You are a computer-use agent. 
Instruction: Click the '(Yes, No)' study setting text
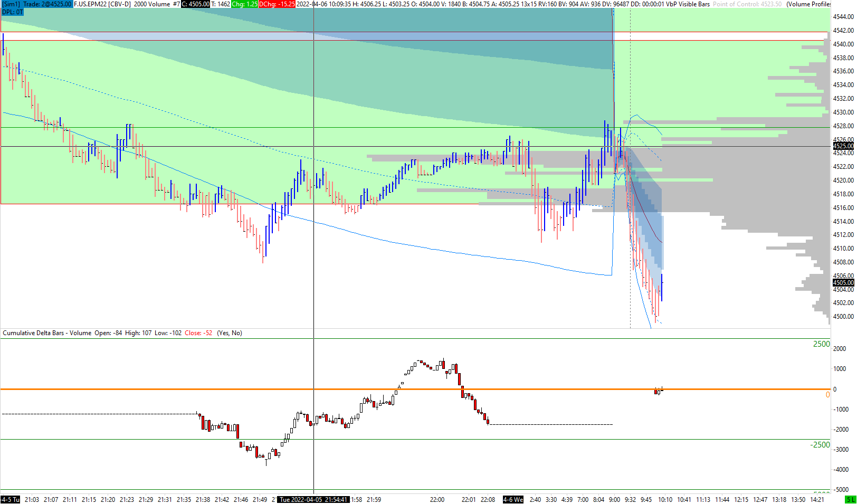[x=230, y=333]
